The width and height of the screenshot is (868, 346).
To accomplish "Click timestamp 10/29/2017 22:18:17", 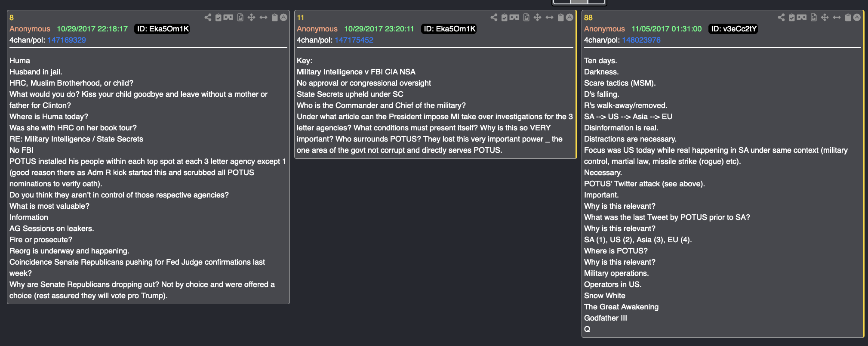I will coord(92,29).
